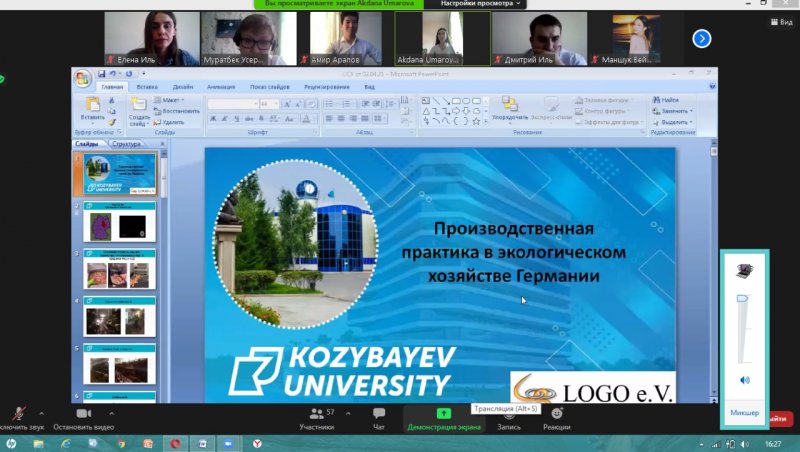Open Yandex browser from taskbar
This screenshot has width=800, height=452.
click(x=257, y=443)
